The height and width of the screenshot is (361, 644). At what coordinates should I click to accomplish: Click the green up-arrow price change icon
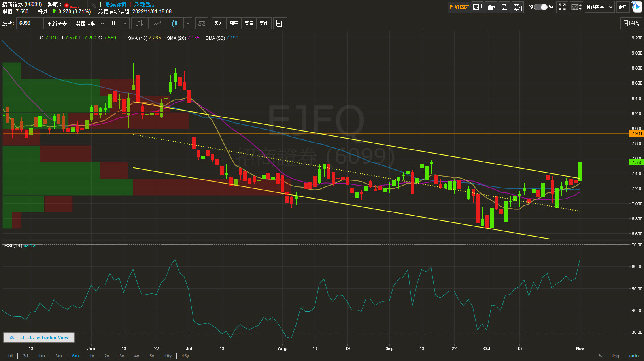pos(54,11)
